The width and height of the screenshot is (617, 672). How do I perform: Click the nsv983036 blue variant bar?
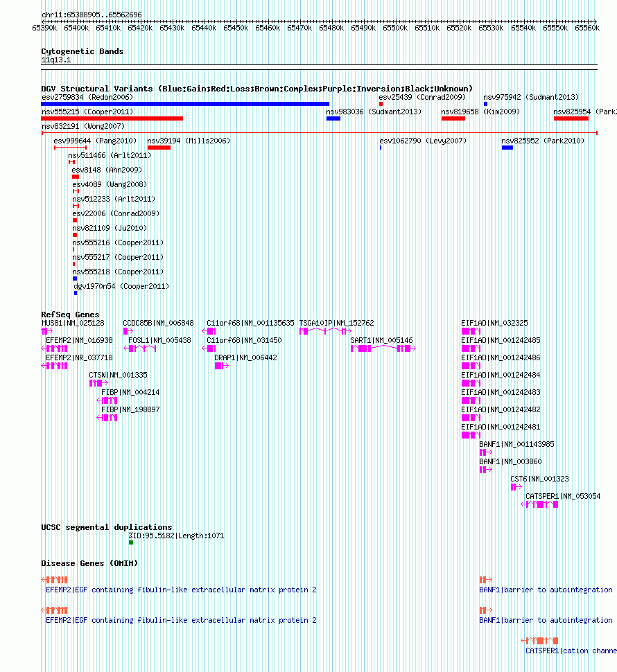coord(333,118)
